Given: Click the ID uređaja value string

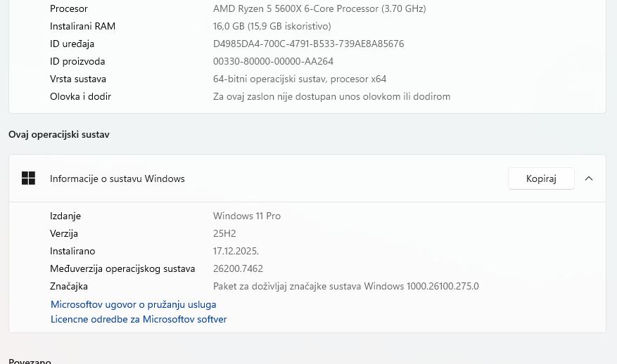Looking at the screenshot, I should pos(308,44).
